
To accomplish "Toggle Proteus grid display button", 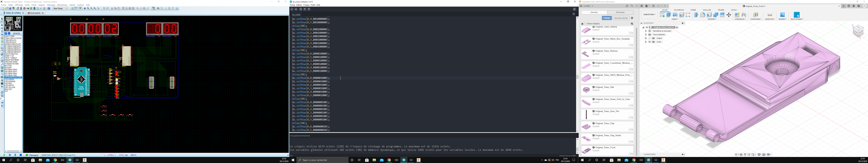I will coord(76,8).
